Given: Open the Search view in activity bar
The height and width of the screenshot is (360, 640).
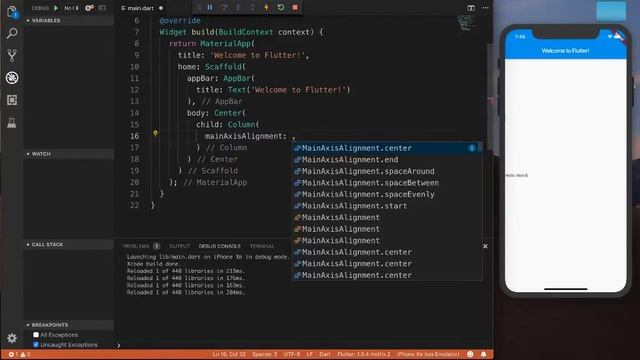Looking at the screenshot, I should [x=12, y=33].
